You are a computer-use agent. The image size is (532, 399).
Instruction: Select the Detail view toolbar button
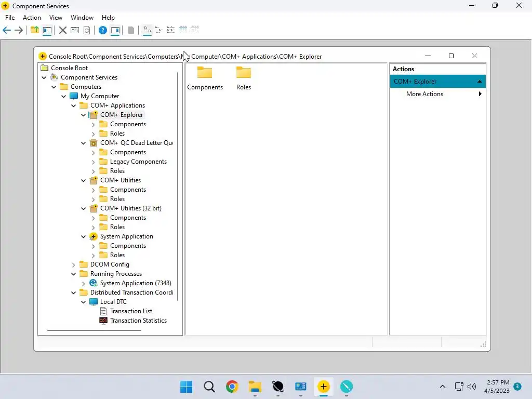182,30
